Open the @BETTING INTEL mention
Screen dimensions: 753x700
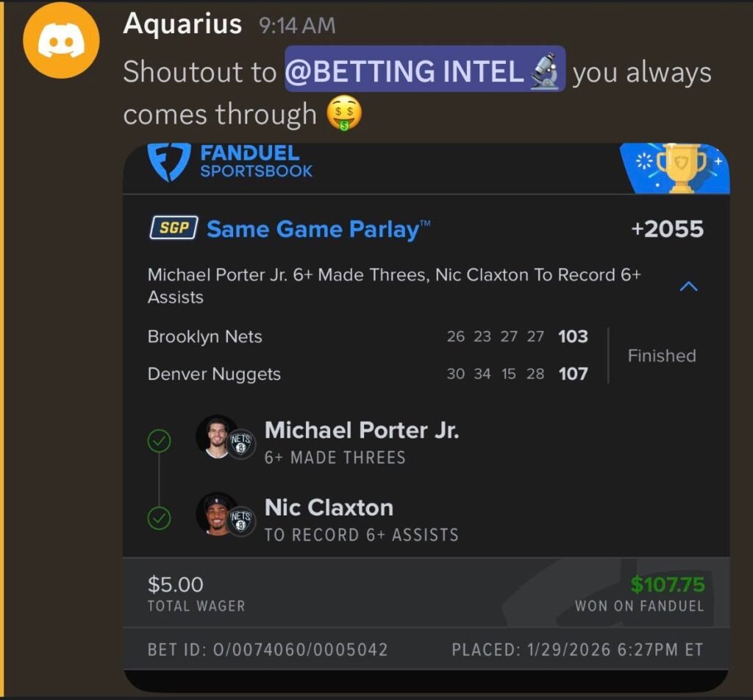(x=425, y=69)
